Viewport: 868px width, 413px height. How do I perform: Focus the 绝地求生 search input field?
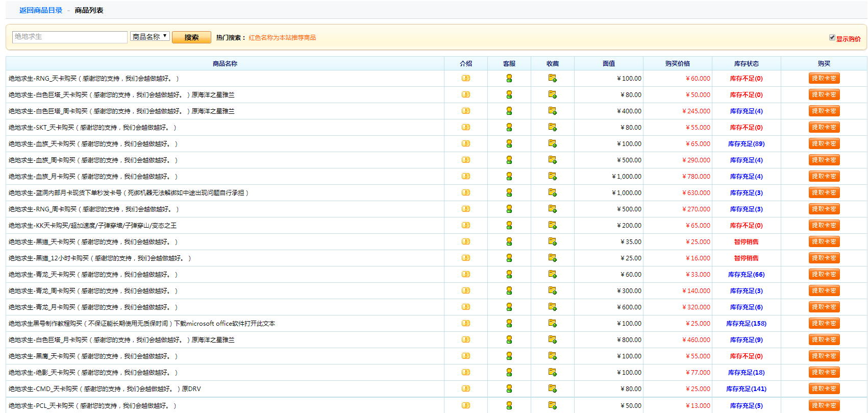pyautogui.click(x=70, y=37)
